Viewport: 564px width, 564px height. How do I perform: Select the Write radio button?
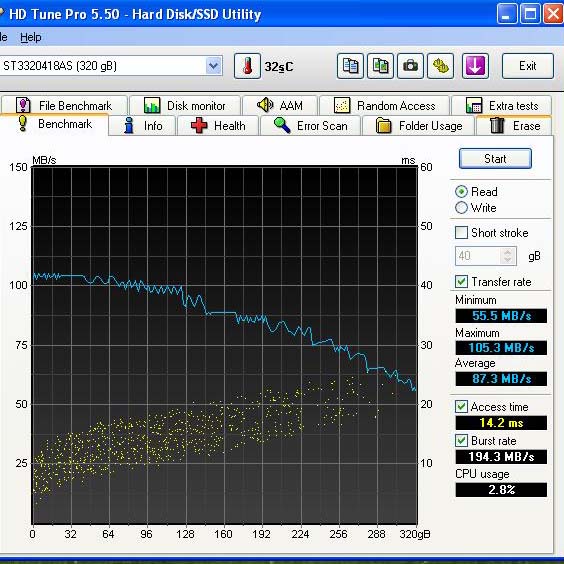click(x=461, y=208)
